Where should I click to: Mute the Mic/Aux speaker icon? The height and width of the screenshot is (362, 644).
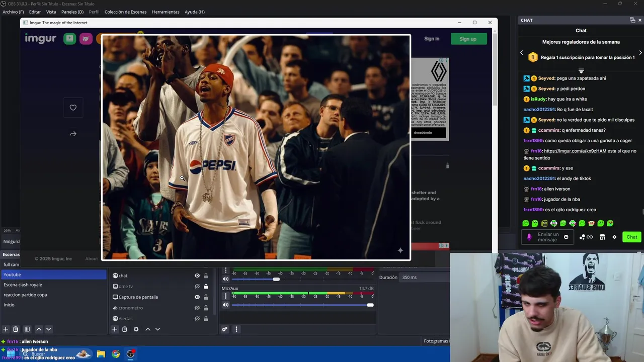[x=226, y=305]
